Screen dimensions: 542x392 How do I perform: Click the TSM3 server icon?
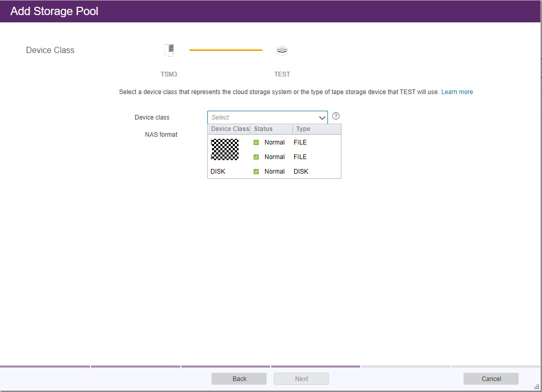(x=169, y=50)
